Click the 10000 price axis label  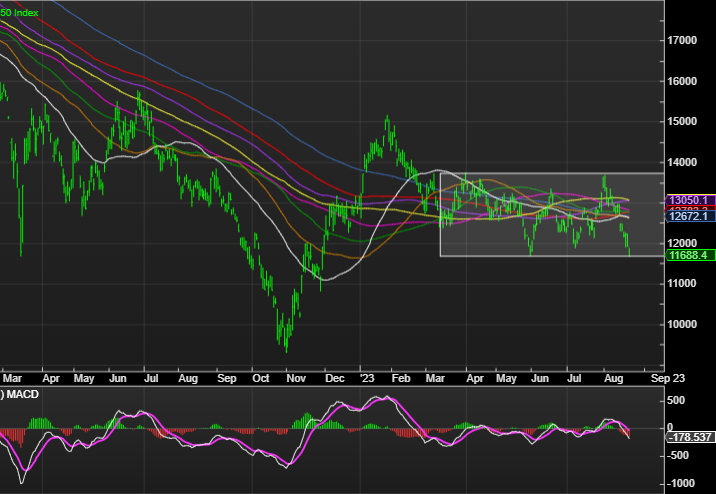tap(682, 325)
